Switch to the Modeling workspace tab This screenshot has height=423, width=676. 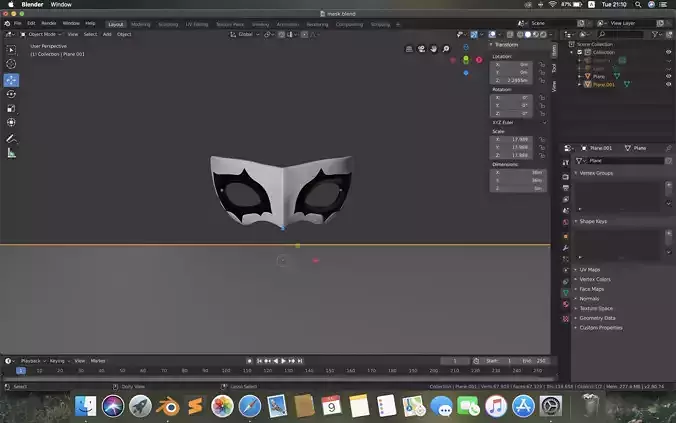click(x=141, y=25)
